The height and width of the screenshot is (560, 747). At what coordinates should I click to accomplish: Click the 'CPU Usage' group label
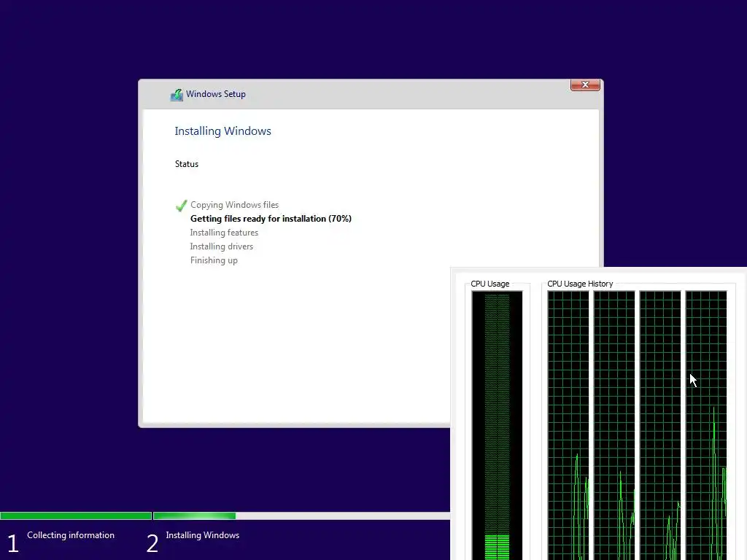[489, 284]
